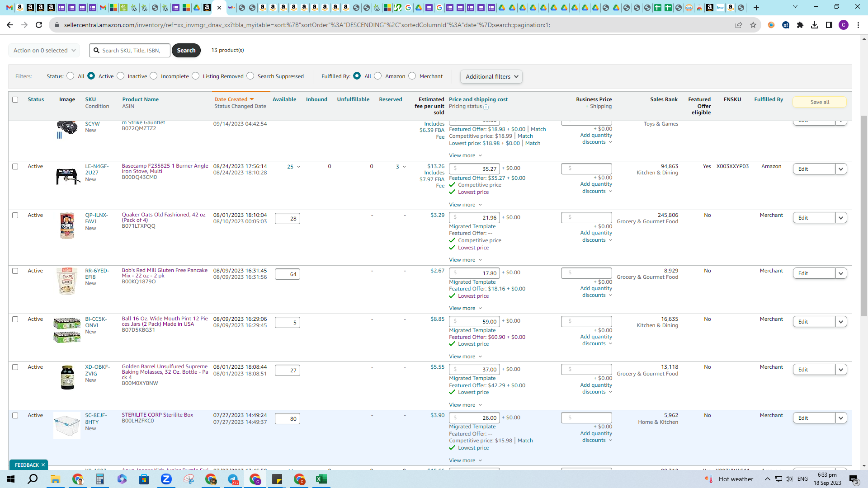Open Snipping Tool from the taskbar
Viewport: 868px width, 488px height.
click(189, 479)
